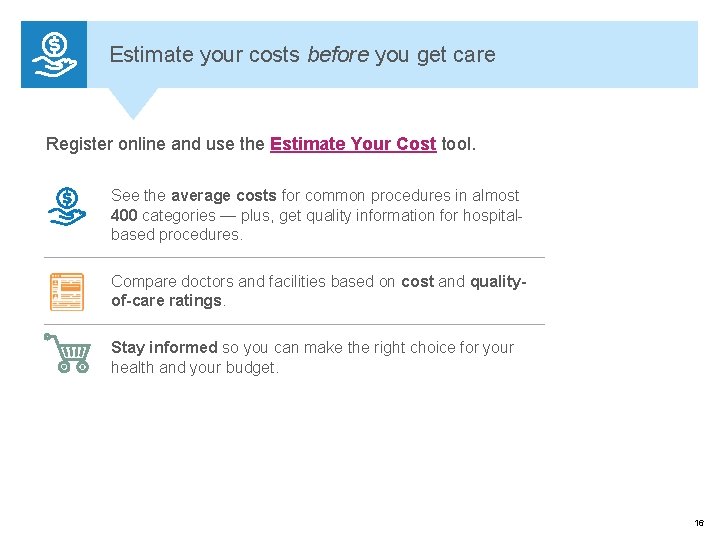720x540 pixels.
Task: Click the white money-in-hand header icon
Action: pyautogui.click(x=54, y=54)
